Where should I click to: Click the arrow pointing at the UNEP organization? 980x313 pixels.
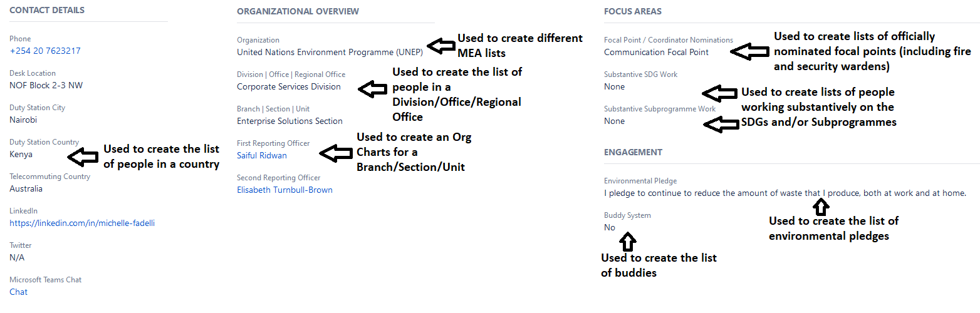pyautogui.click(x=442, y=46)
